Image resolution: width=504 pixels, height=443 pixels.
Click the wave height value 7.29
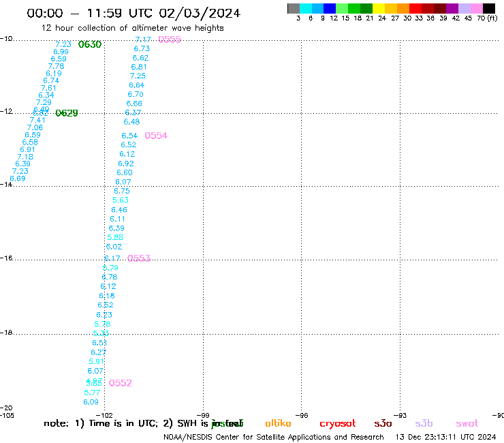point(44,102)
